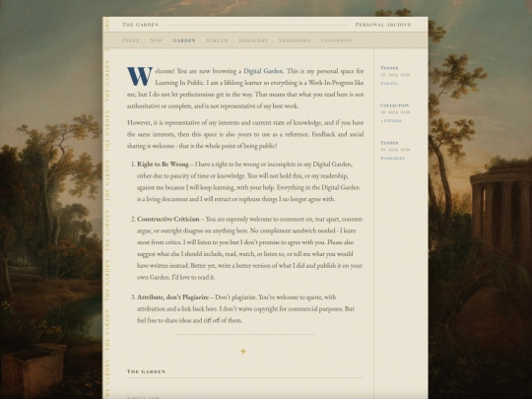This screenshot has width=532, height=399.
Task: Click the gold diamond ornament below the list
Action: (243, 352)
